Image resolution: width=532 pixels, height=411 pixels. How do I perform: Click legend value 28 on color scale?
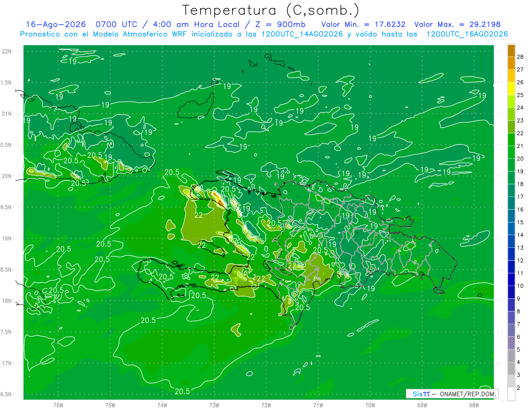520,56
